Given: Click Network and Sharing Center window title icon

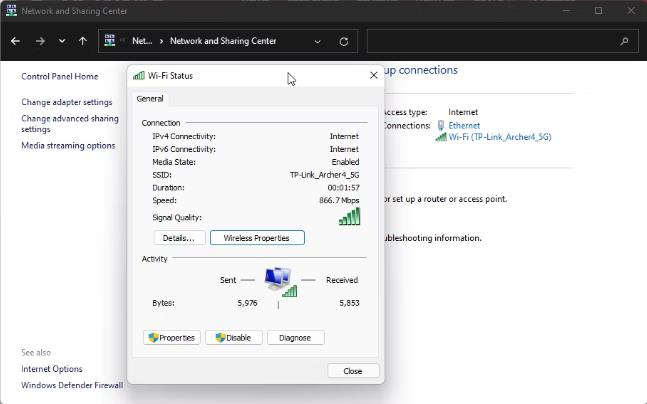Looking at the screenshot, I should (11, 11).
